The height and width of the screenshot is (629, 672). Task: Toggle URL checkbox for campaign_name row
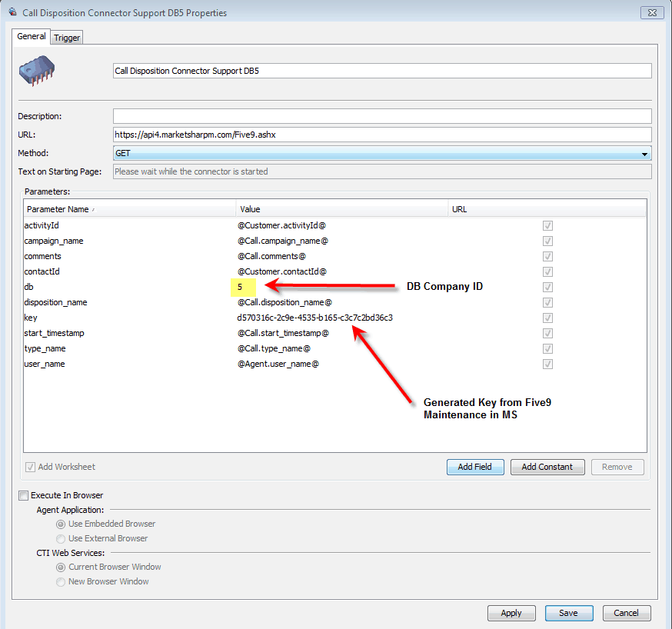coord(547,241)
